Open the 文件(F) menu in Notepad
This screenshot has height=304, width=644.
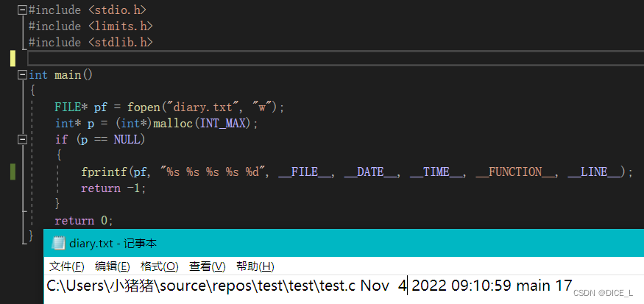[66, 266]
